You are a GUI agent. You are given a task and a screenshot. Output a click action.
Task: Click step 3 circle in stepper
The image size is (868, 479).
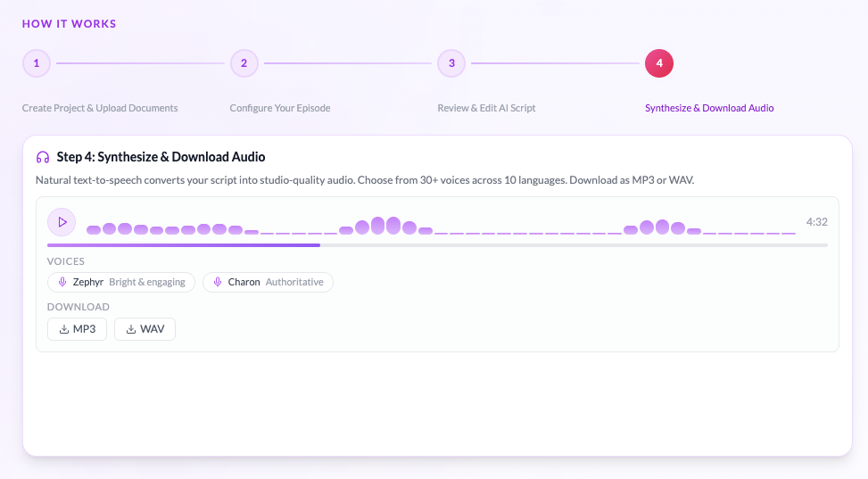(451, 63)
